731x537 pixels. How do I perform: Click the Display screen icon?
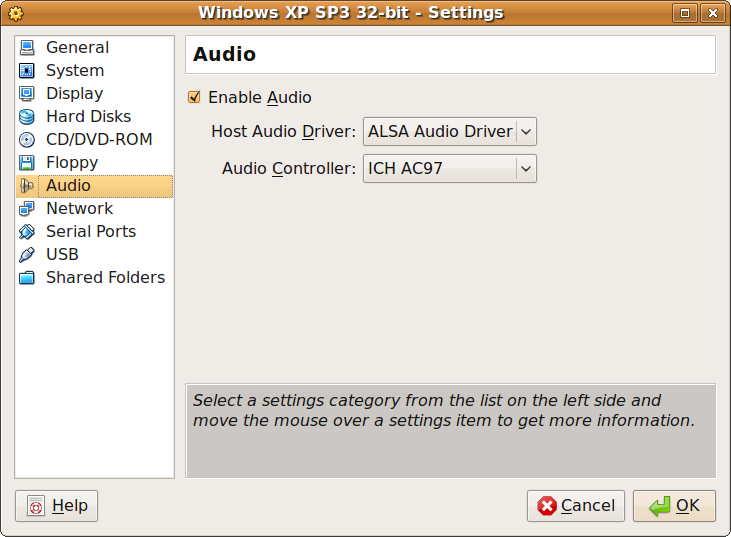pos(27,94)
